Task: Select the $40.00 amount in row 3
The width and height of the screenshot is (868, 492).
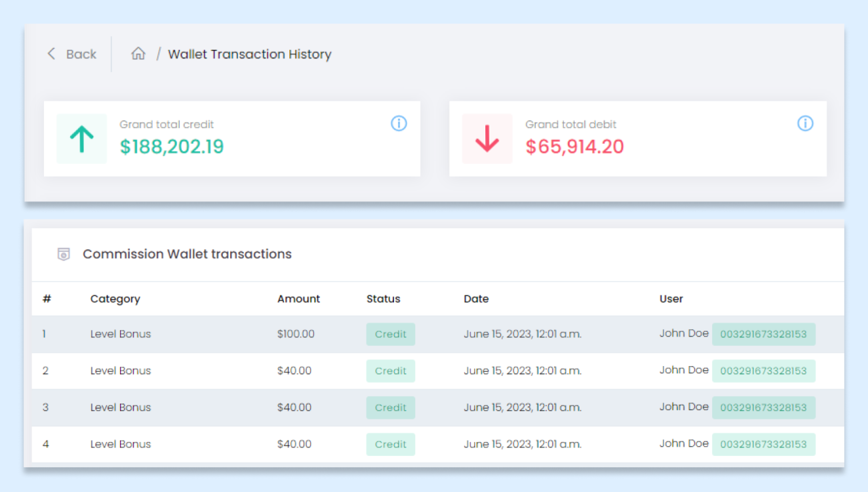Action: (294, 407)
